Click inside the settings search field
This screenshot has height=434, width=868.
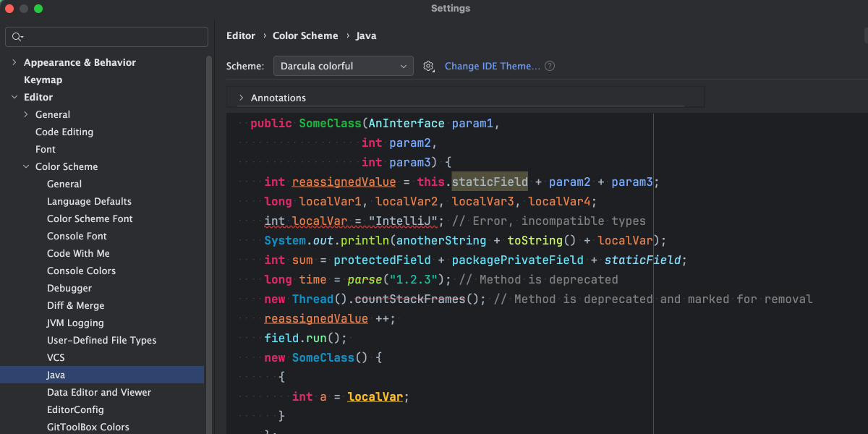pos(106,36)
